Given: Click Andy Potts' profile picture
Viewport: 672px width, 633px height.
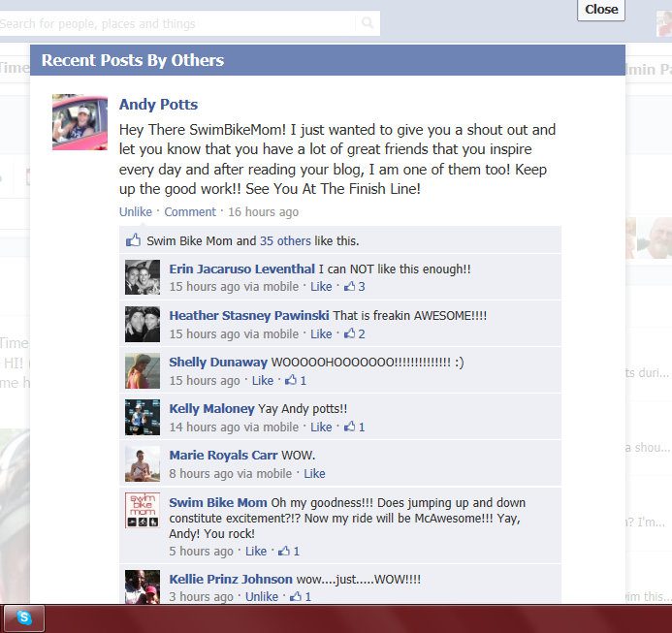Looking at the screenshot, I should tap(80, 122).
